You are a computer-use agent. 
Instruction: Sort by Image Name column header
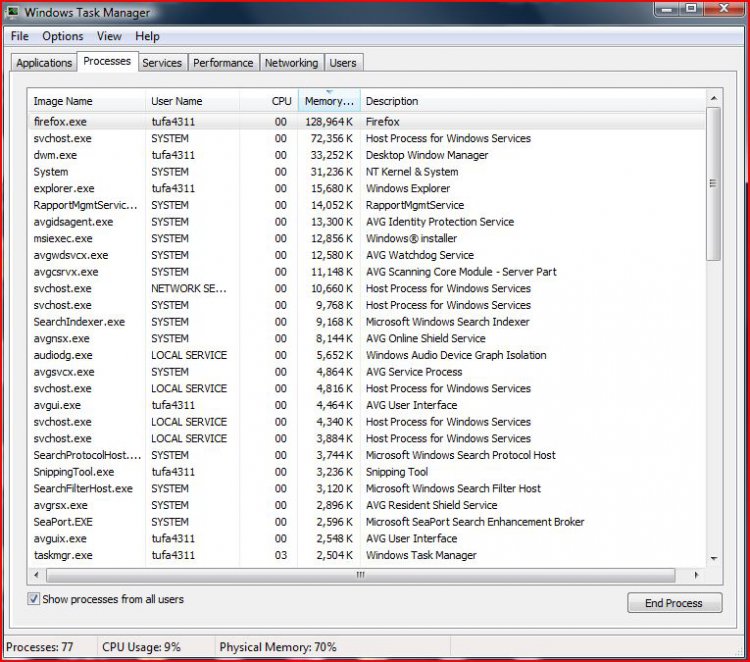[86, 101]
